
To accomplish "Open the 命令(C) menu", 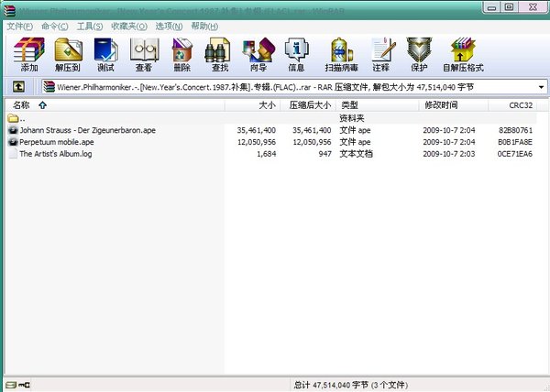I will click(55, 27).
